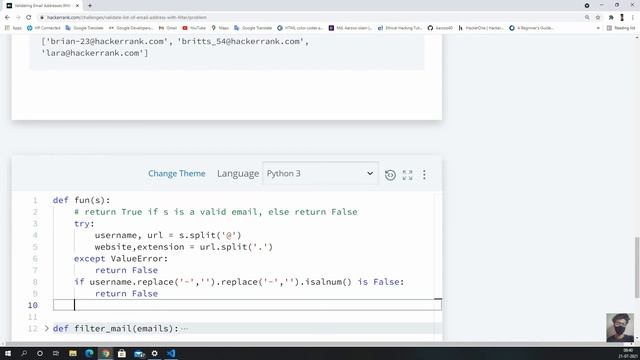
Task: Go back in browser history
Action: pos(7,18)
